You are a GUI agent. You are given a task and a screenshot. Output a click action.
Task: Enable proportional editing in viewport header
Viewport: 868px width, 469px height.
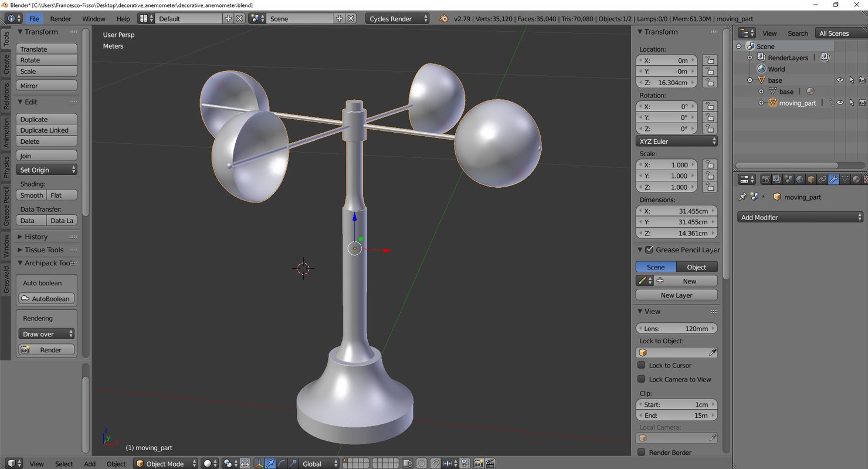(422, 464)
